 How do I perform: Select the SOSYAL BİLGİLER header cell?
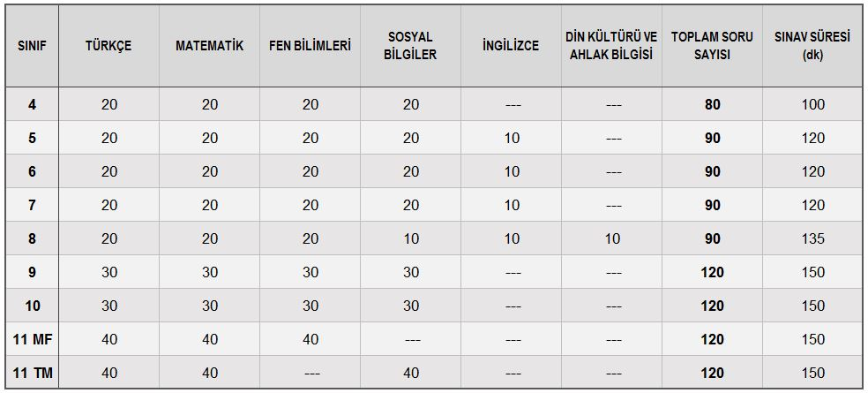click(x=410, y=45)
